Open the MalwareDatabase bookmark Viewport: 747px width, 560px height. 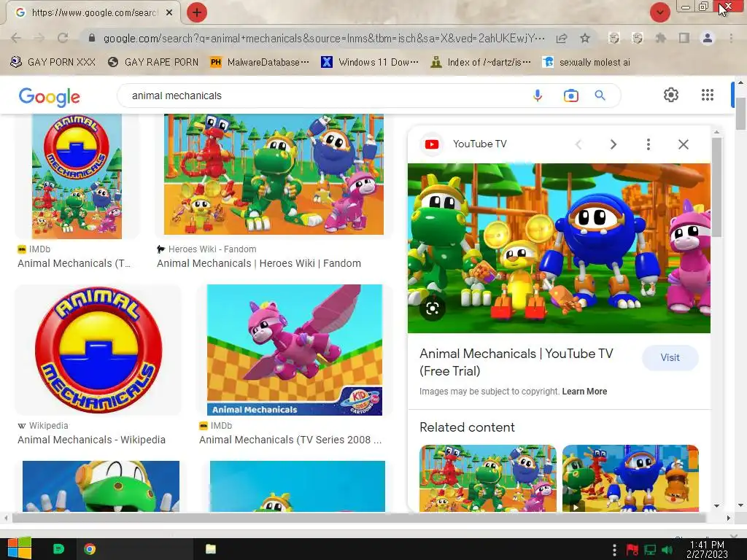[x=260, y=62]
